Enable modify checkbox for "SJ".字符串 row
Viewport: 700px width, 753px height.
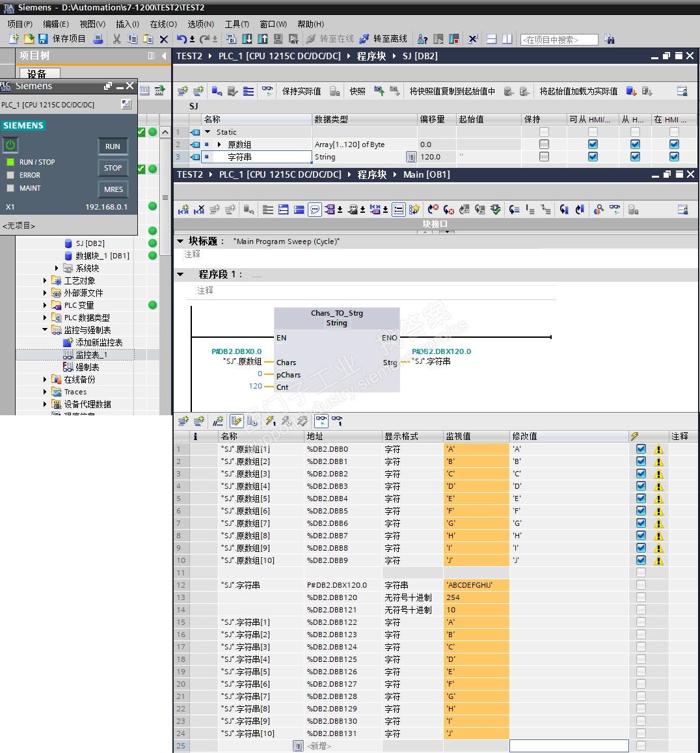click(641, 585)
